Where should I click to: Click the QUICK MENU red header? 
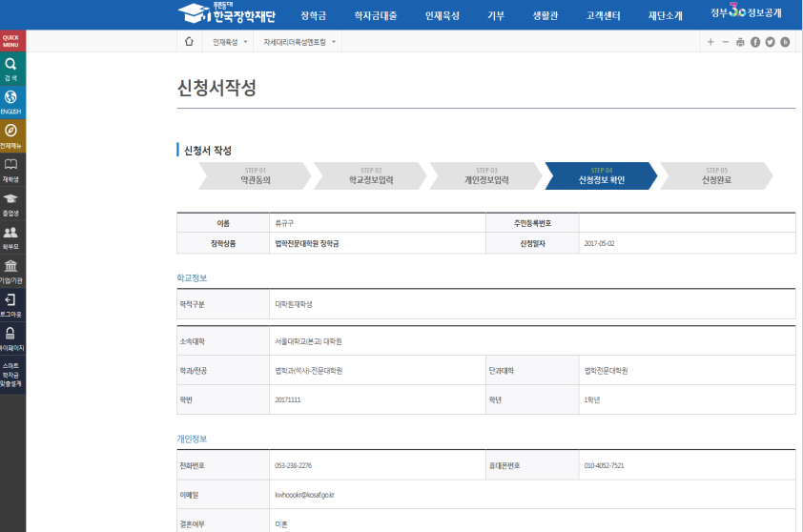(11, 41)
